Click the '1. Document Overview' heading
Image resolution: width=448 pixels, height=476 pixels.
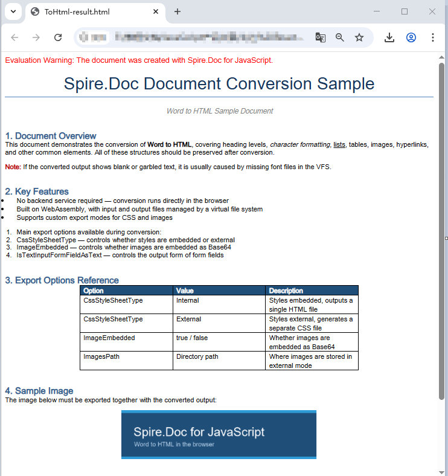(51, 136)
